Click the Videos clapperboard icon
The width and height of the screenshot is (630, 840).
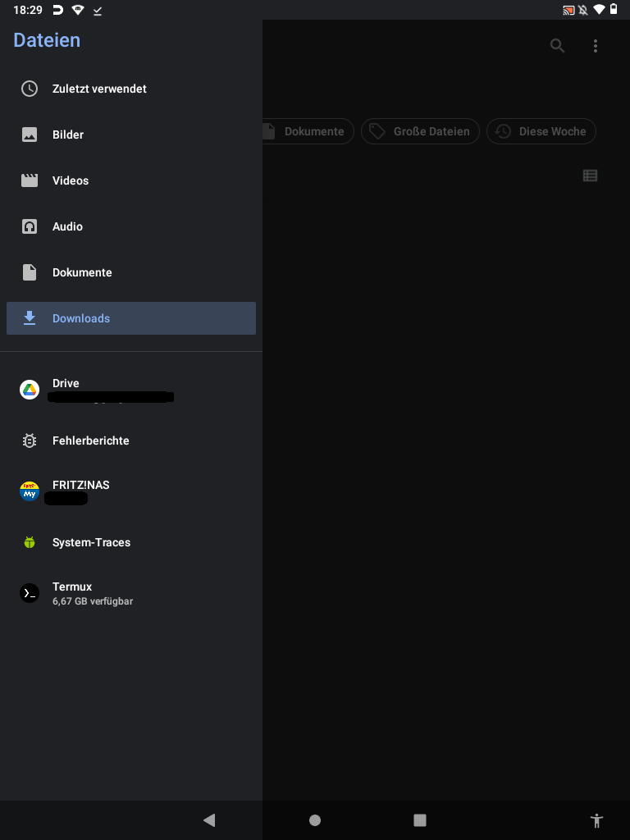[x=30, y=180]
